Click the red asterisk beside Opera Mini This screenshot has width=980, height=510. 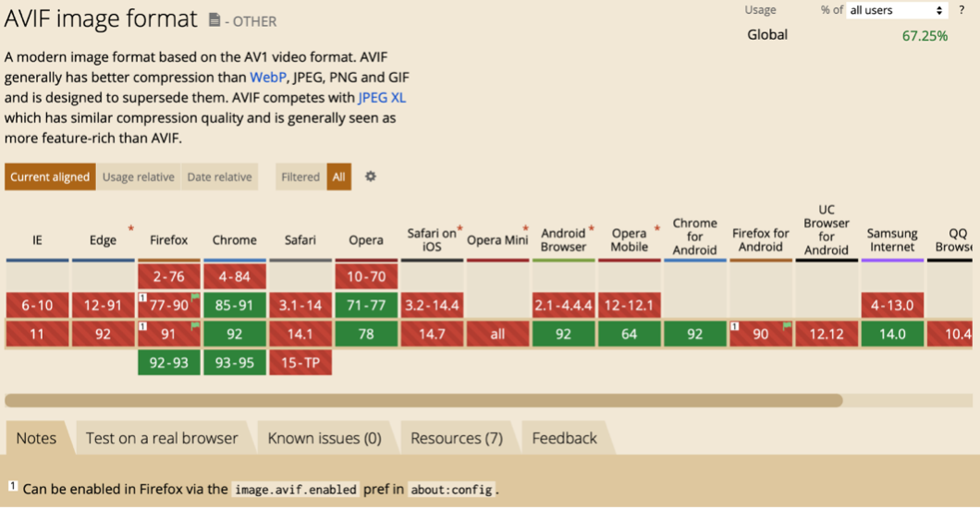(526, 228)
